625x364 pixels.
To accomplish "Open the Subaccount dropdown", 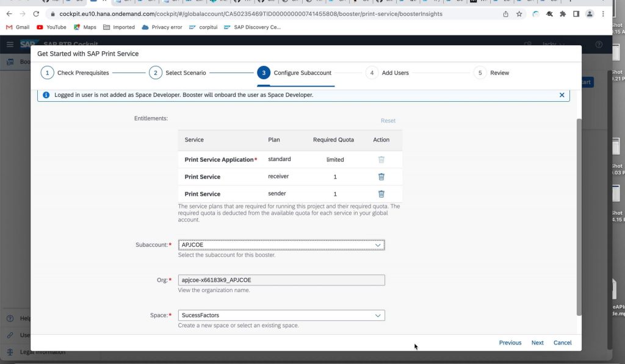I will click(281, 245).
